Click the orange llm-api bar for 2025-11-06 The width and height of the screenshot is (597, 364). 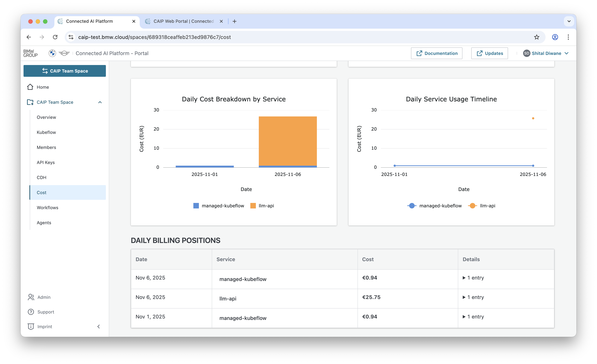288,141
